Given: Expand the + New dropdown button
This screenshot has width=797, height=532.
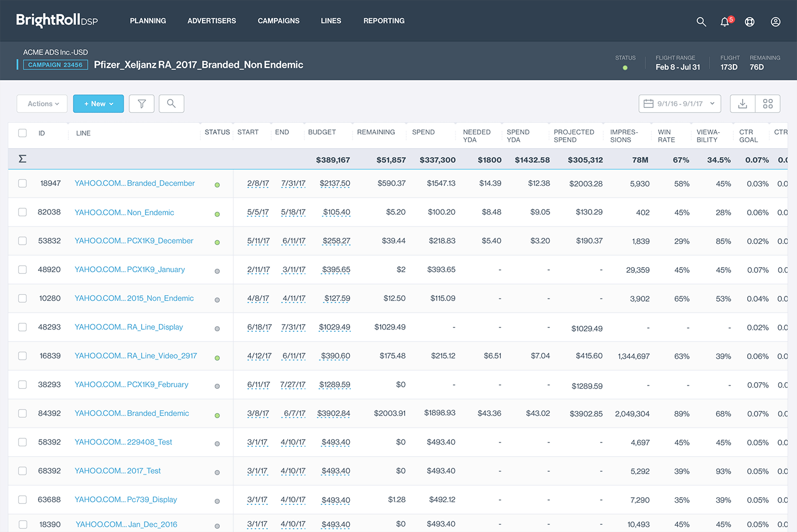Looking at the screenshot, I should click(98, 103).
